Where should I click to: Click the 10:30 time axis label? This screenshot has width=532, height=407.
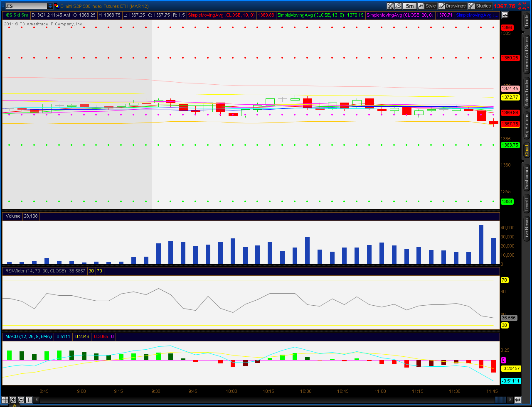pos(305,391)
